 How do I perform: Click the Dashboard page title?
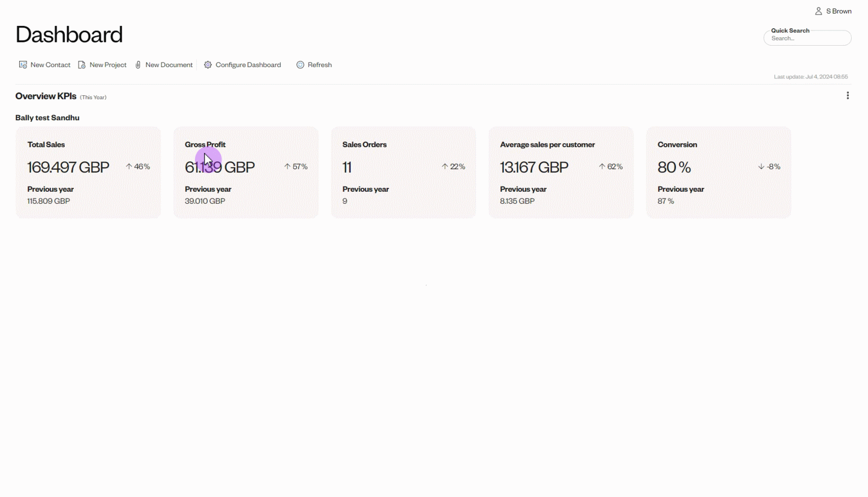pyautogui.click(x=69, y=34)
